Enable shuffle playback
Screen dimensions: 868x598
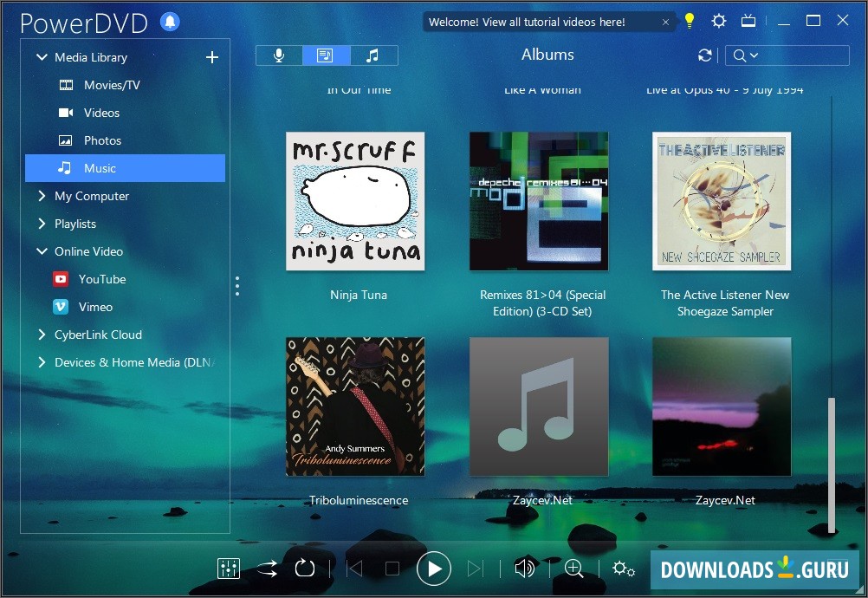tap(267, 569)
